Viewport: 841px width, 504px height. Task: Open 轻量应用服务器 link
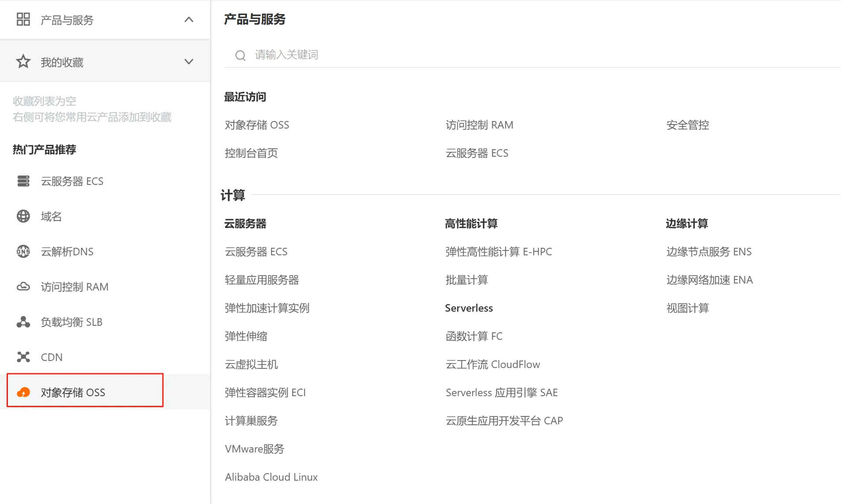262,280
